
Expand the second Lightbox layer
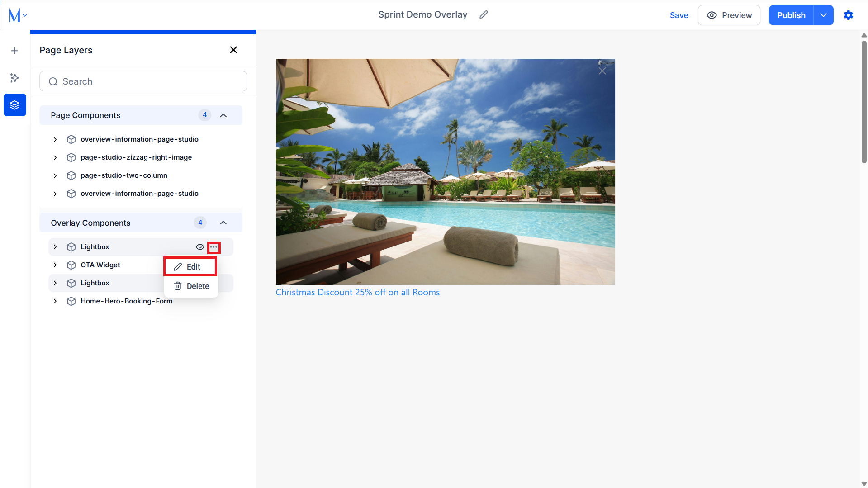click(55, 283)
